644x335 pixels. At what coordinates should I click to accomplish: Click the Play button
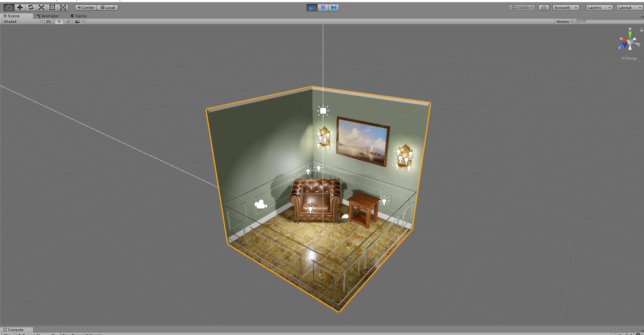312,7
